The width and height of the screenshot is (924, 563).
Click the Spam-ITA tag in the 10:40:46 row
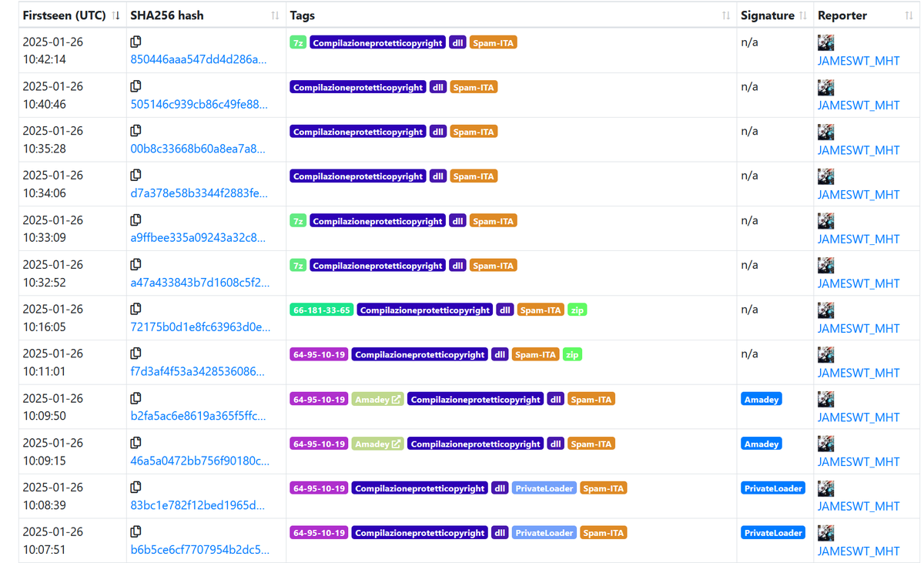click(474, 88)
